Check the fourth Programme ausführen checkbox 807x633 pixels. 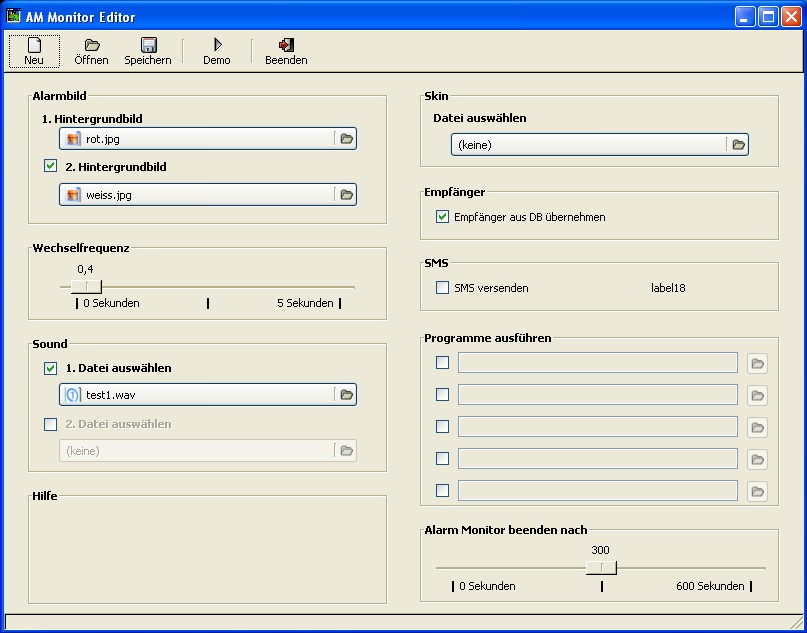point(443,459)
